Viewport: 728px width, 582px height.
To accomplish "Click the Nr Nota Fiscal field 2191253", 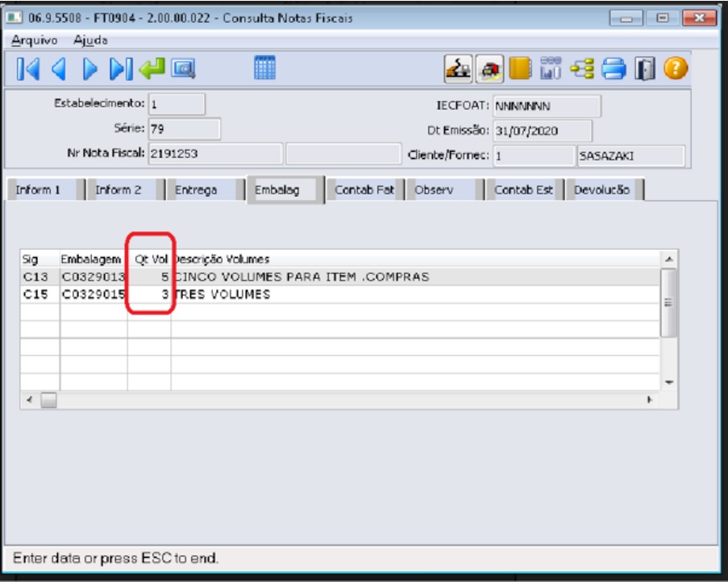I will pos(215,154).
